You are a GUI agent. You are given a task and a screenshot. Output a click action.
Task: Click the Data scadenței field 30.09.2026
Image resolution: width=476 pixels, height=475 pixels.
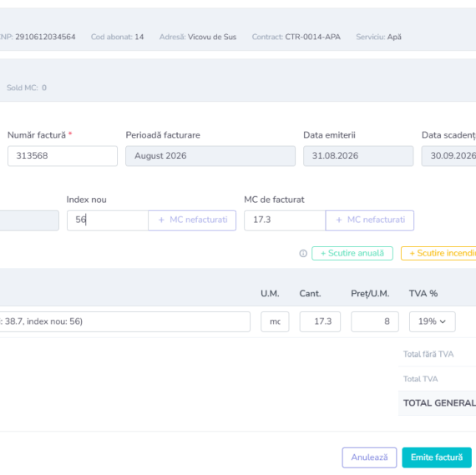click(x=448, y=156)
